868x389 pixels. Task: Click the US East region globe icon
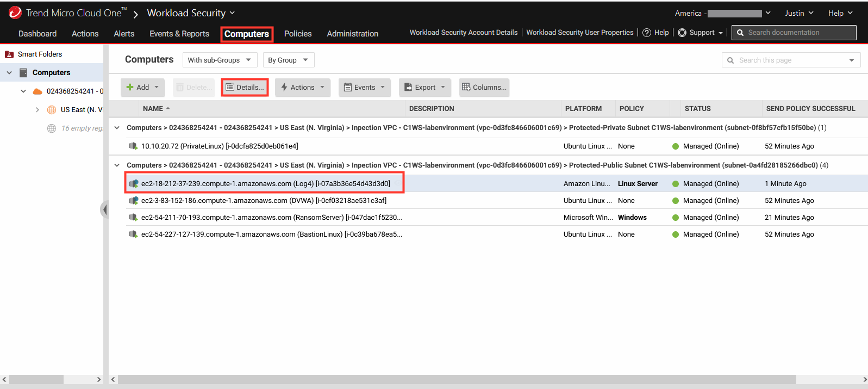pos(52,110)
